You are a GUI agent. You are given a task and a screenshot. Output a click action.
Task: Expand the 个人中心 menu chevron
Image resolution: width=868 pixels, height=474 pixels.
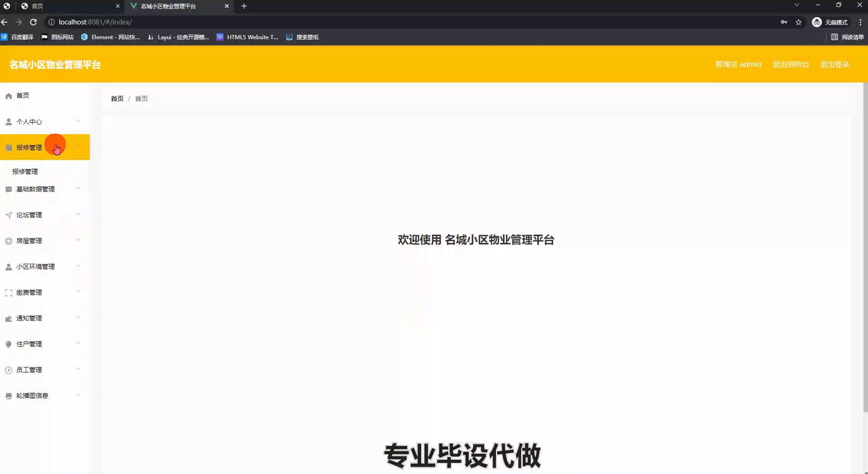pyautogui.click(x=78, y=121)
